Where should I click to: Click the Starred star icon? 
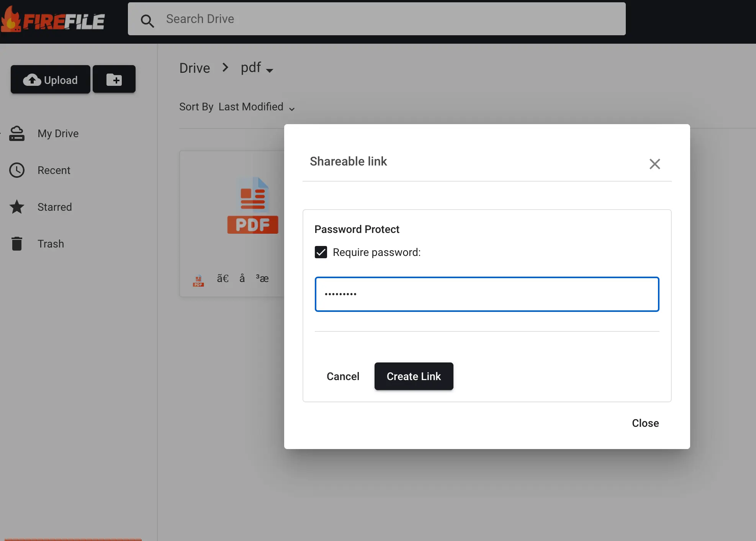coord(17,207)
